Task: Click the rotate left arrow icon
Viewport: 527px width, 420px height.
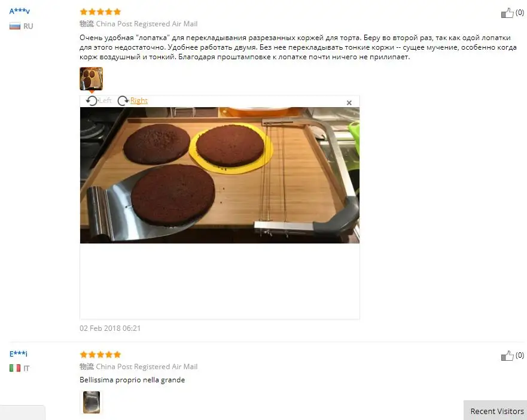Action: click(92, 101)
